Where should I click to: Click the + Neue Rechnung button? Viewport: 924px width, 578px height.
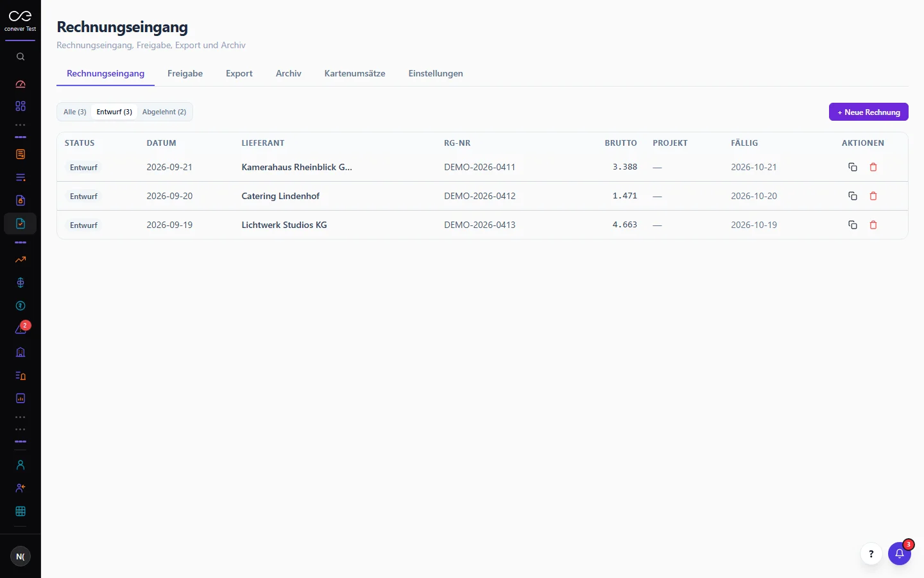tap(869, 112)
